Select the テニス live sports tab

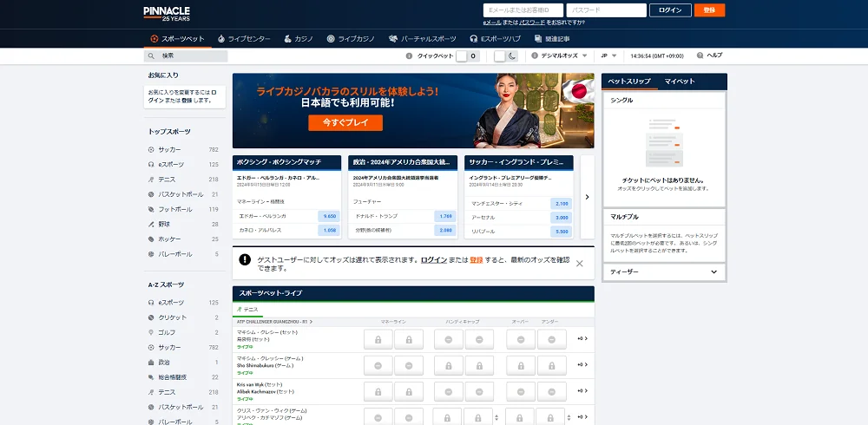click(247, 310)
